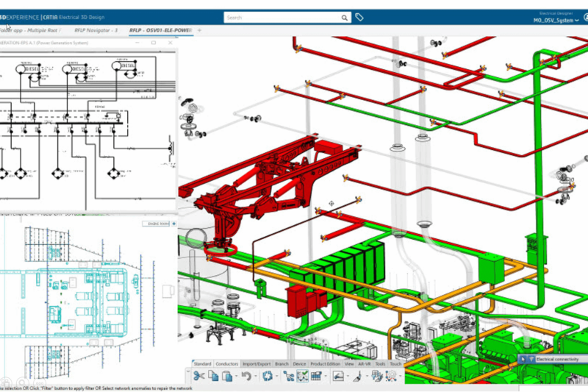
Task: Expand the Undo history dropdown arrow
Action: click(254, 377)
